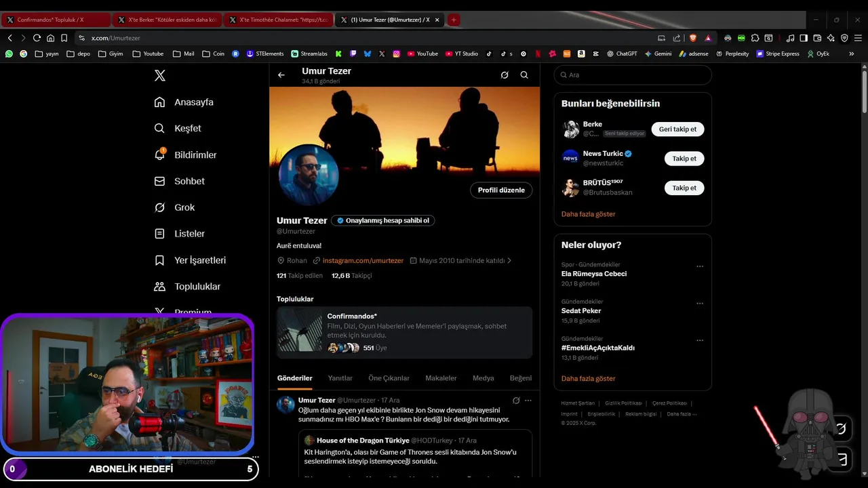Open the profile avatar picture
Image resolution: width=868 pixels, height=488 pixels.
click(x=308, y=175)
